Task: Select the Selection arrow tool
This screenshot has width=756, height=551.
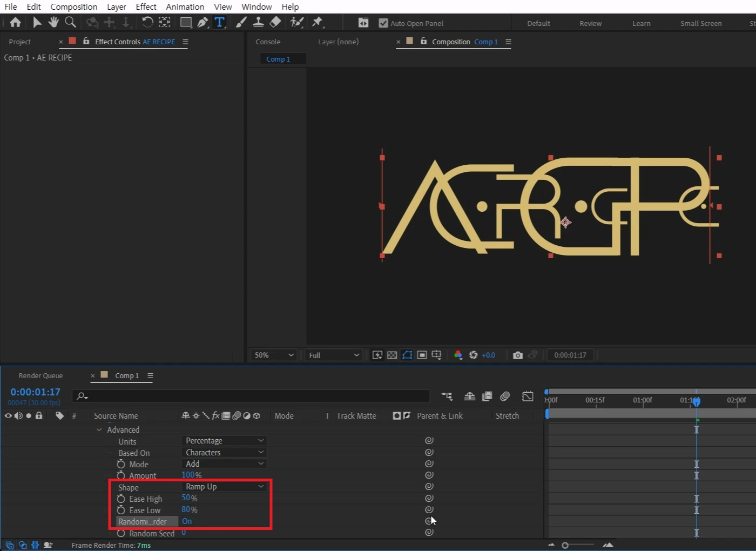Action: pos(37,22)
